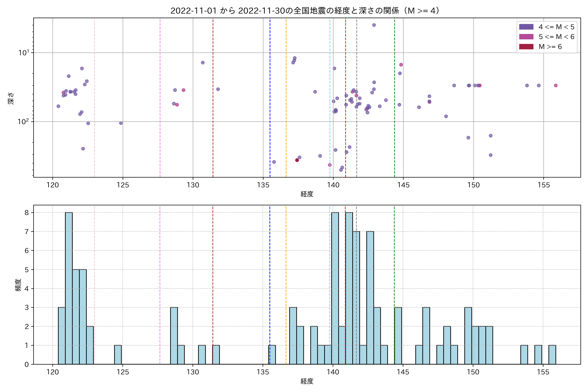Click the 経度 x-axis label under the histogram
The width and height of the screenshot is (588, 392).
tap(307, 381)
